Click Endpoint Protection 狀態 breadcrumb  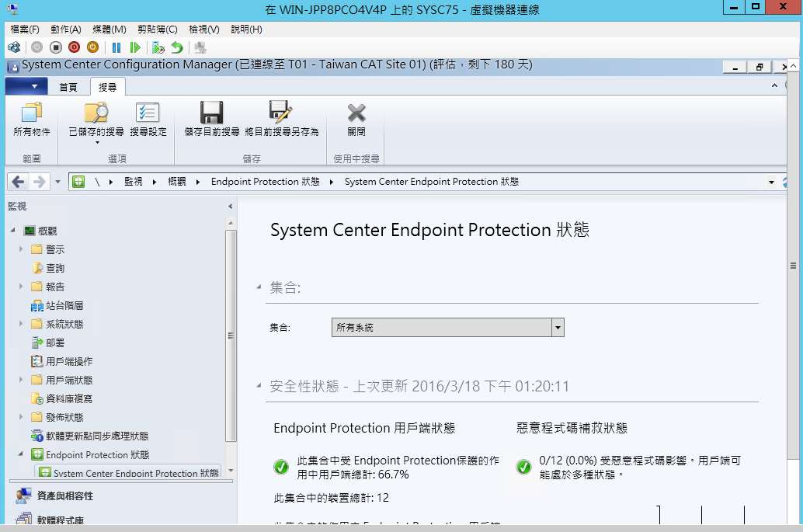266,181
